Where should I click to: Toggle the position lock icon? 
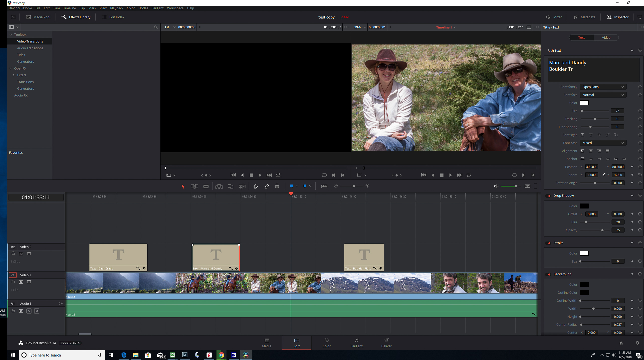point(277,186)
